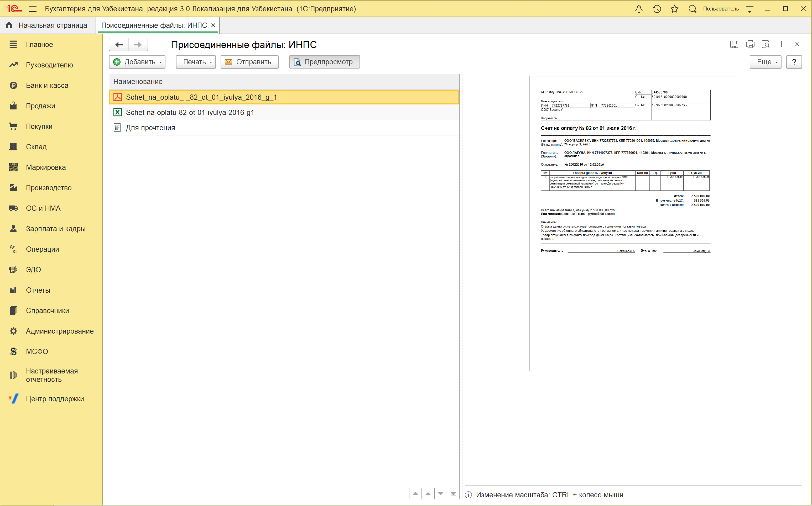
Task: Click the МСФО section icon
Action: [13, 351]
